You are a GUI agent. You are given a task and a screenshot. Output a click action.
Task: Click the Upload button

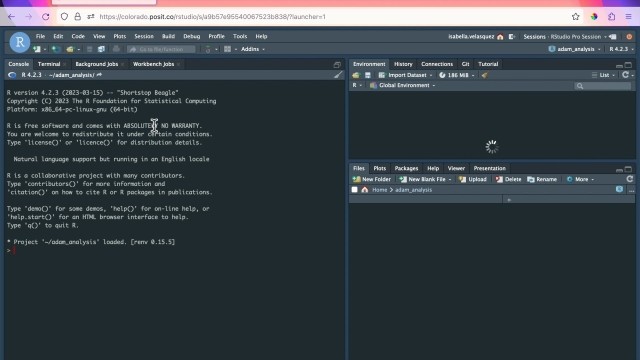(473, 179)
